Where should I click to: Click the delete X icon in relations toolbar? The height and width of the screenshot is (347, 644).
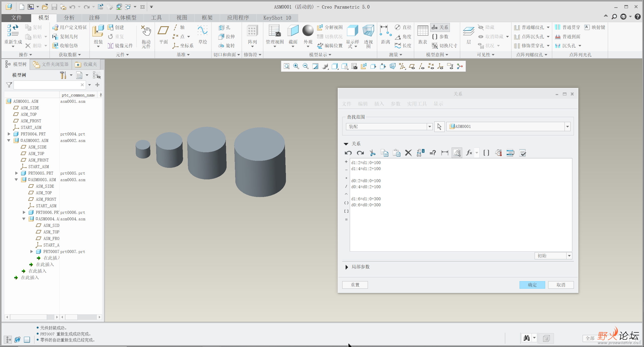pos(408,153)
